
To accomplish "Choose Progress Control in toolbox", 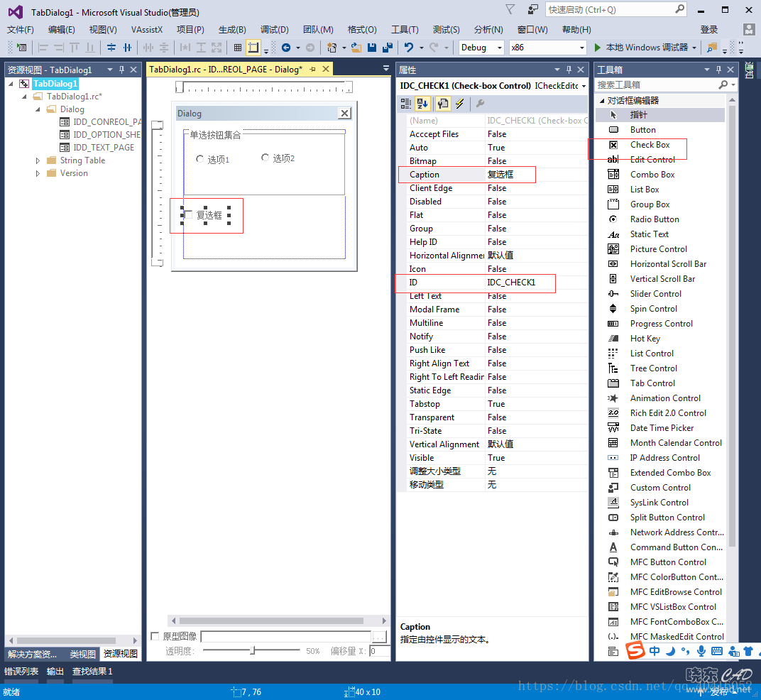I will pos(661,324).
